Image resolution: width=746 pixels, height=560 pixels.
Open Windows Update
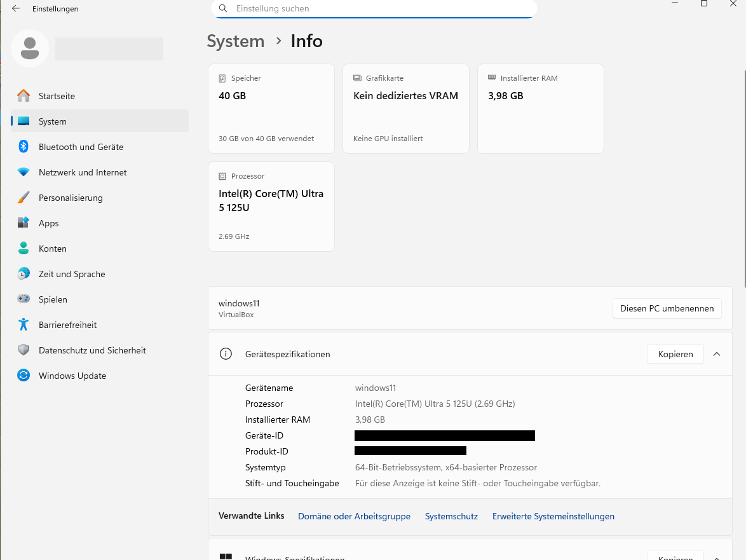[x=71, y=376]
